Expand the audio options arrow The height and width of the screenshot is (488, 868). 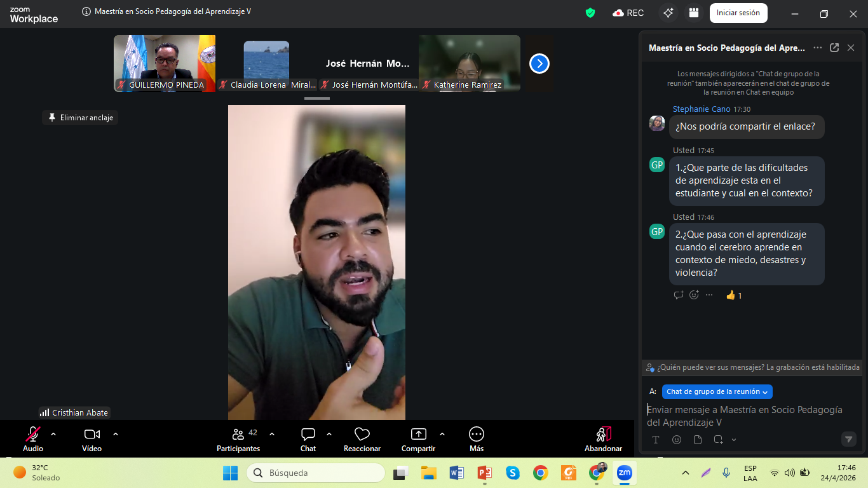(53, 434)
